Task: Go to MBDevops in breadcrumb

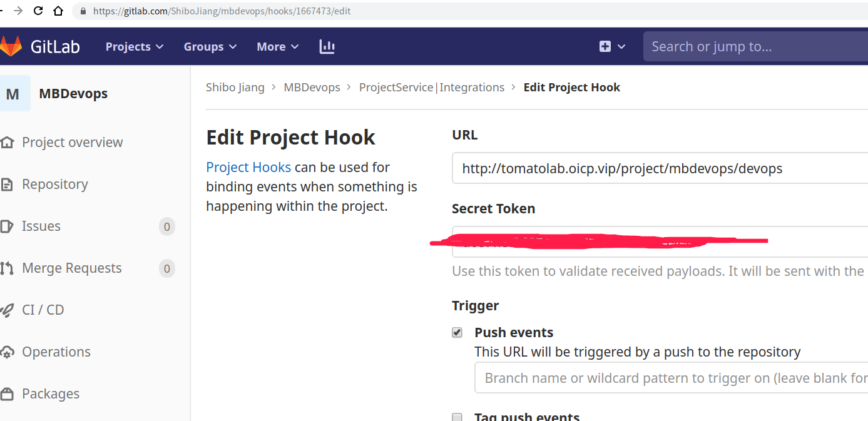Action: (x=312, y=88)
